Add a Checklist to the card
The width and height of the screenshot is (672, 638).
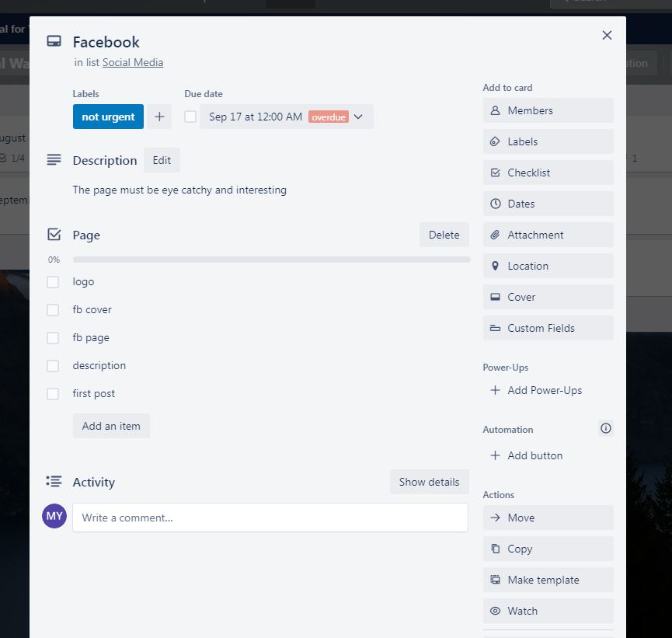click(x=548, y=173)
